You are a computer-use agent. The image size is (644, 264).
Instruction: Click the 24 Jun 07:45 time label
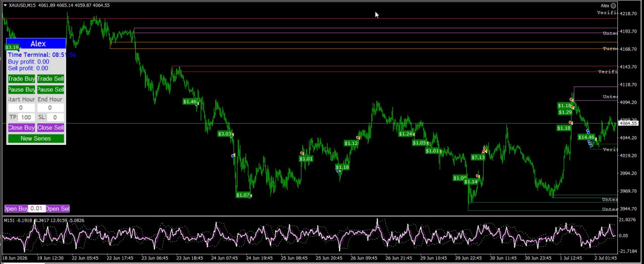click(x=224, y=258)
